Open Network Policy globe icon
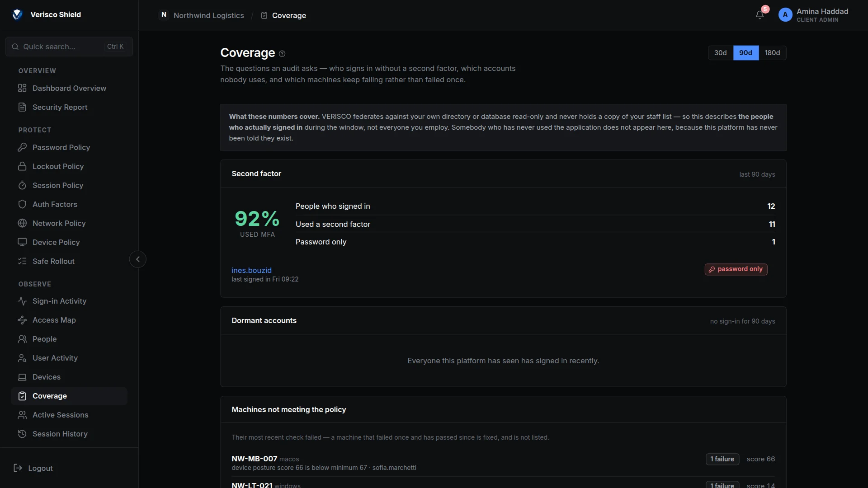Image resolution: width=868 pixels, height=488 pixels. pos(22,223)
